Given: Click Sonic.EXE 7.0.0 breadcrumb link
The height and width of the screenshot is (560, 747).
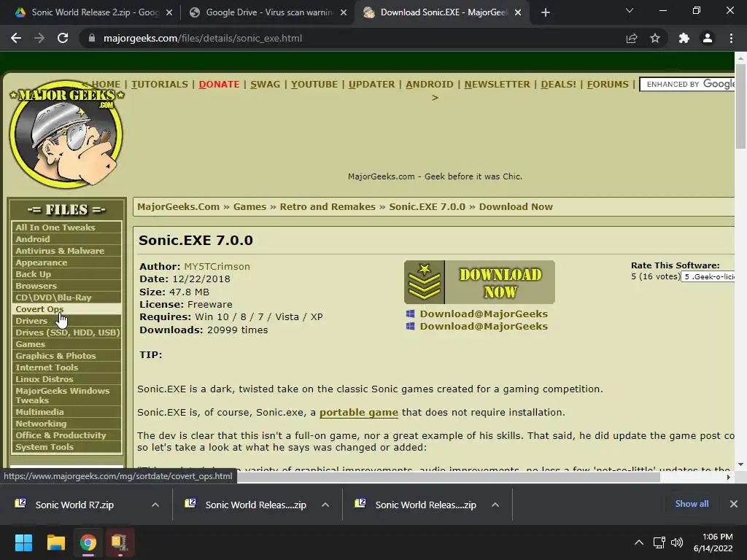Looking at the screenshot, I should click(427, 206).
